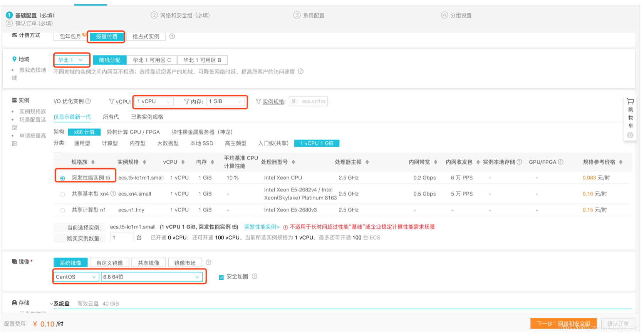Select 突发性能实例 t5 radio button

(x=62, y=178)
